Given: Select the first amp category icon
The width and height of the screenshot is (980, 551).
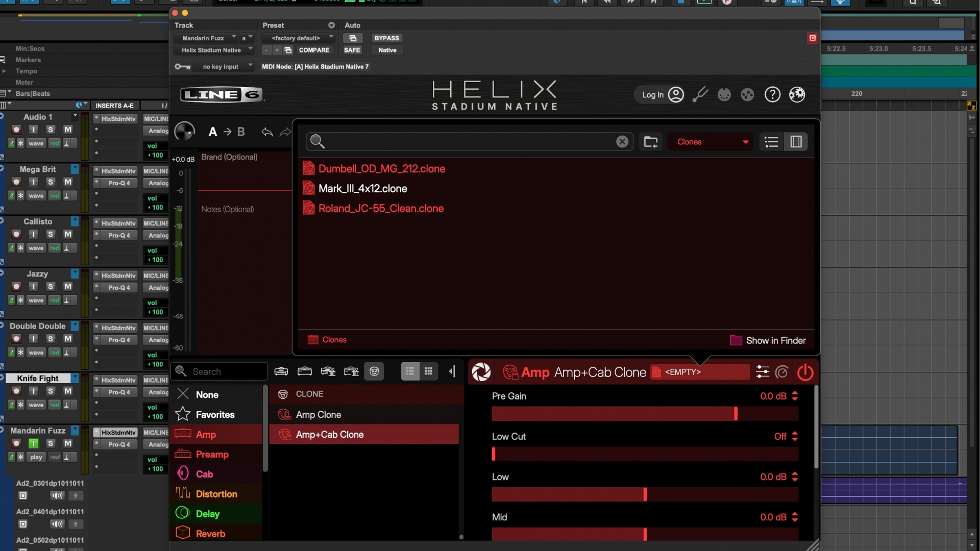Looking at the screenshot, I should tap(281, 371).
